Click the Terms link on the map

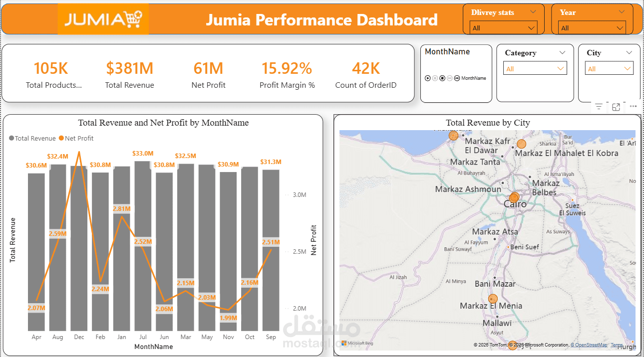coord(616,344)
